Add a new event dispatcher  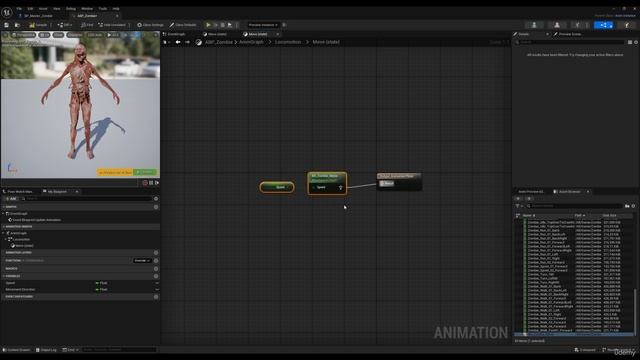(x=156, y=297)
